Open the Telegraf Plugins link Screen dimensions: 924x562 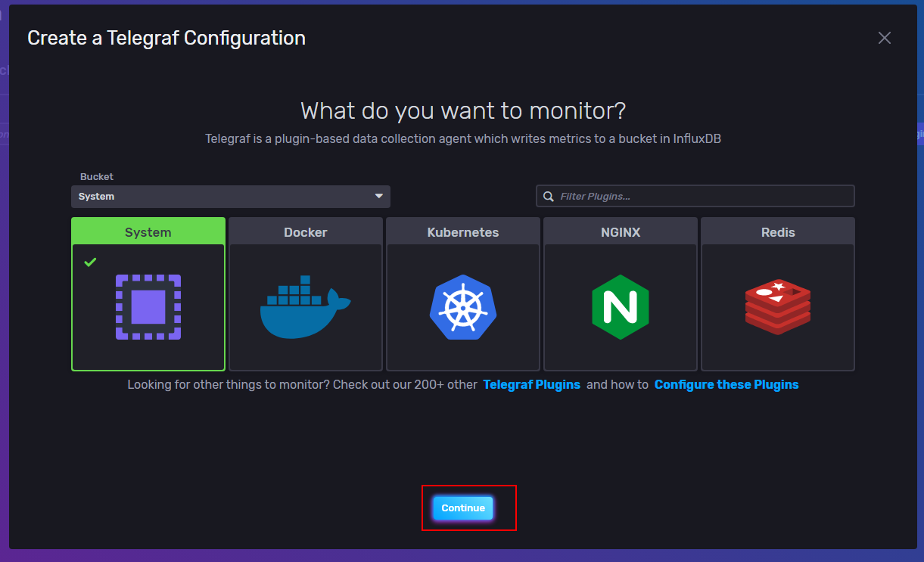click(x=532, y=385)
